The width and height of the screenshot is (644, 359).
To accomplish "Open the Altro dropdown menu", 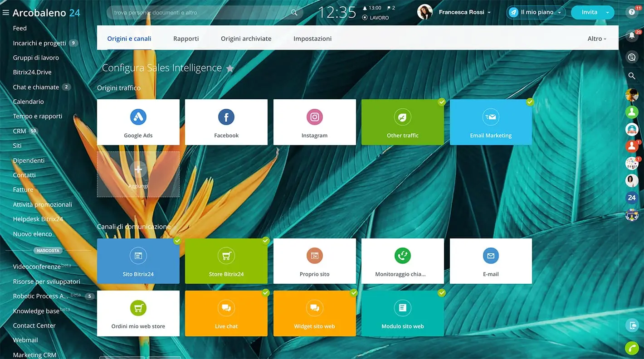I will 597,39.
